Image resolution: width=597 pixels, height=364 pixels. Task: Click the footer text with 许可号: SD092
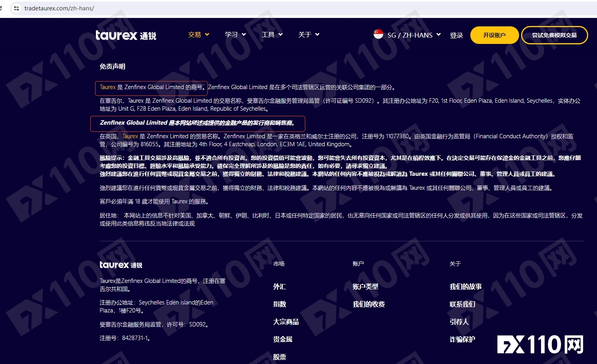(x=154, y=325)
